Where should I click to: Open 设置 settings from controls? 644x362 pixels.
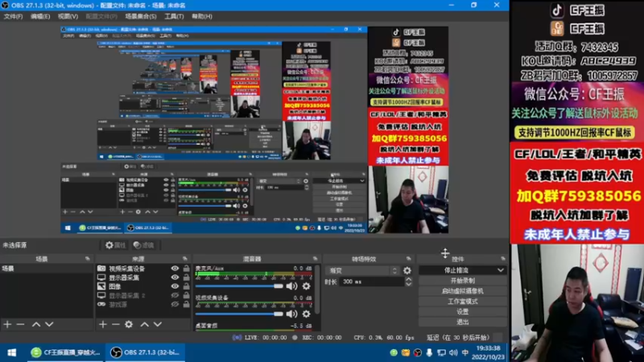pos(462,311)
